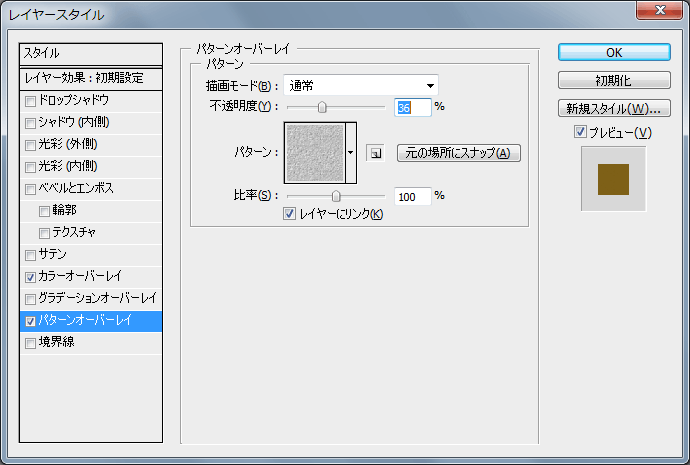
Task: Tick the 輪郭 checkbox
Action: (x=44, y=211)
